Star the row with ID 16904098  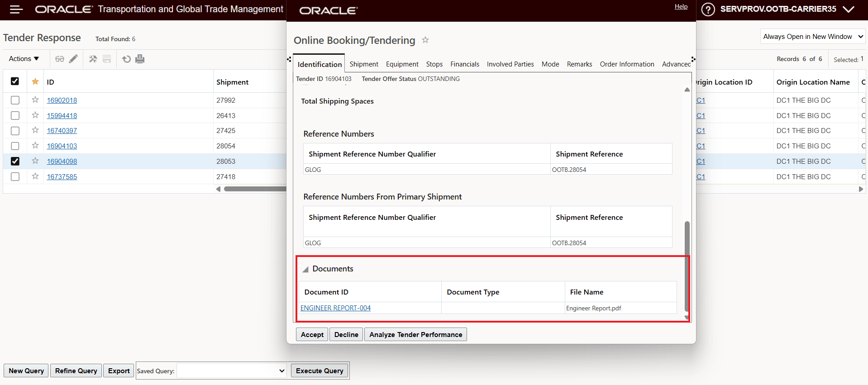(x=35, y=161)
